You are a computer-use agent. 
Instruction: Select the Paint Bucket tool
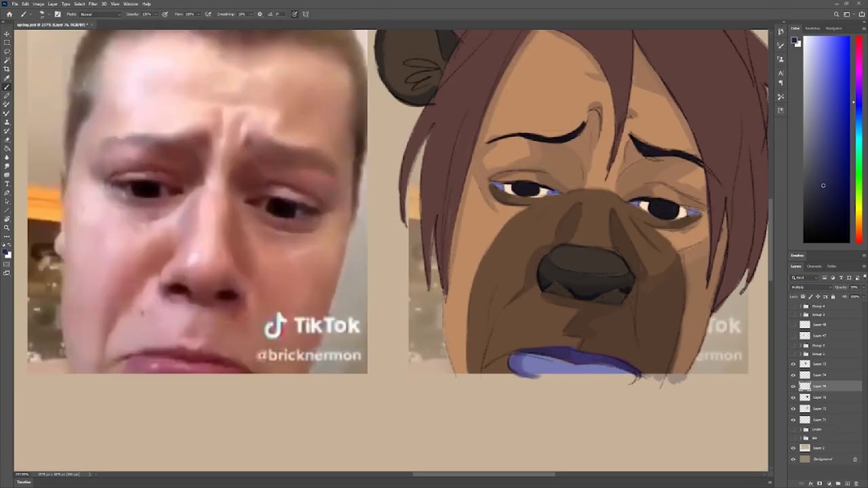7,148
